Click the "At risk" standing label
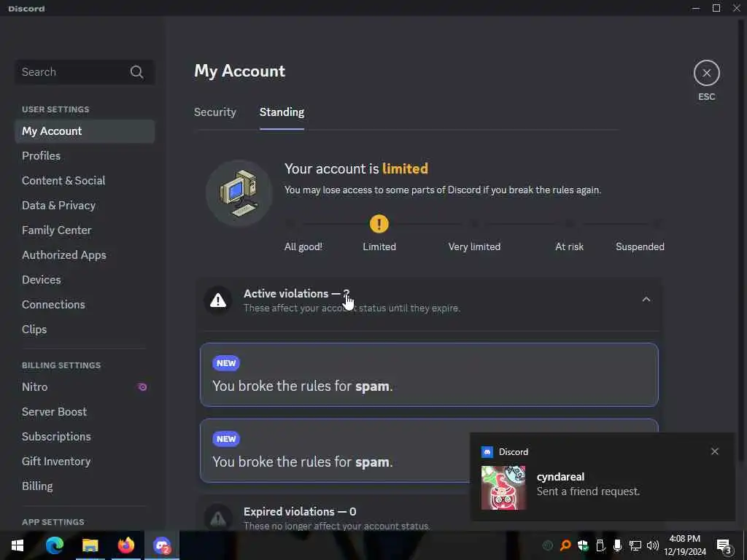 (x=569, y=246)
